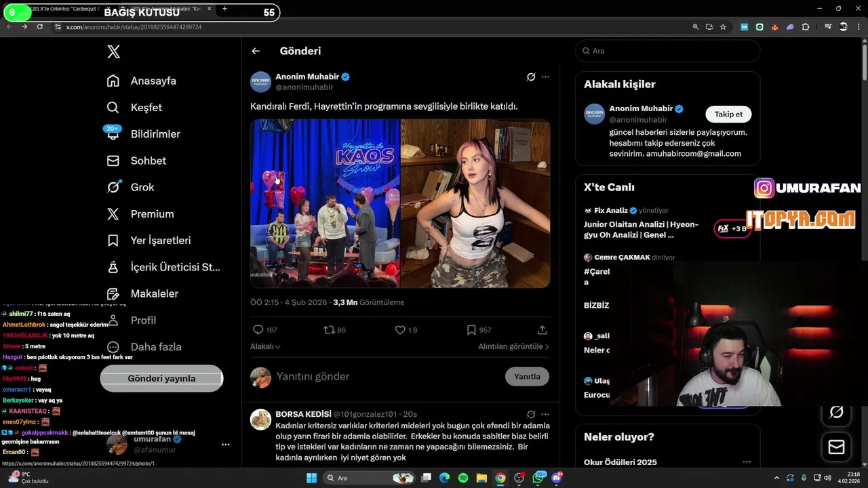Show hidden system tray icons
Viewport: 868px width, 488px height.
[x=776, y=478]
